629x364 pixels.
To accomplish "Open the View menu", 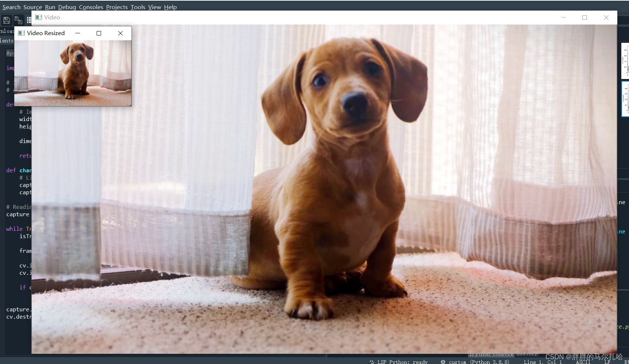I will pos(155,7).
